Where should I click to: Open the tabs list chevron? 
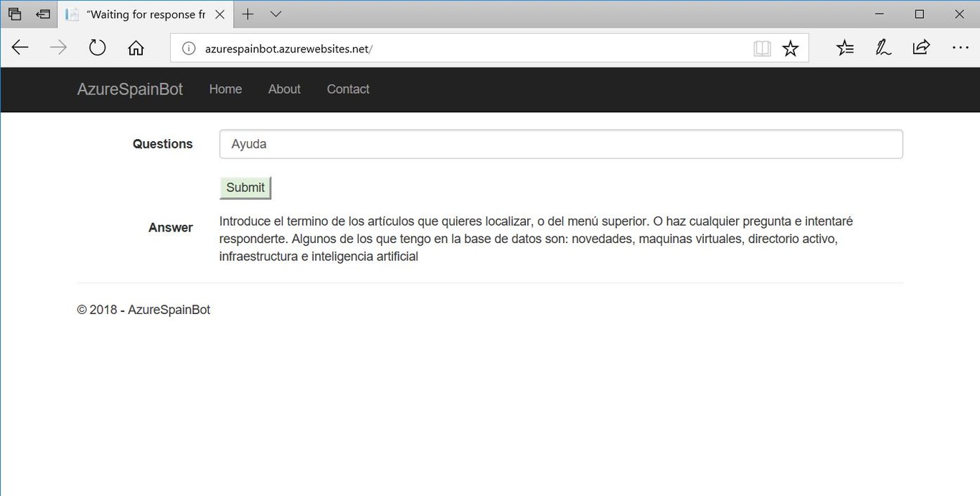pyautogui.click(x=276, y=14)
